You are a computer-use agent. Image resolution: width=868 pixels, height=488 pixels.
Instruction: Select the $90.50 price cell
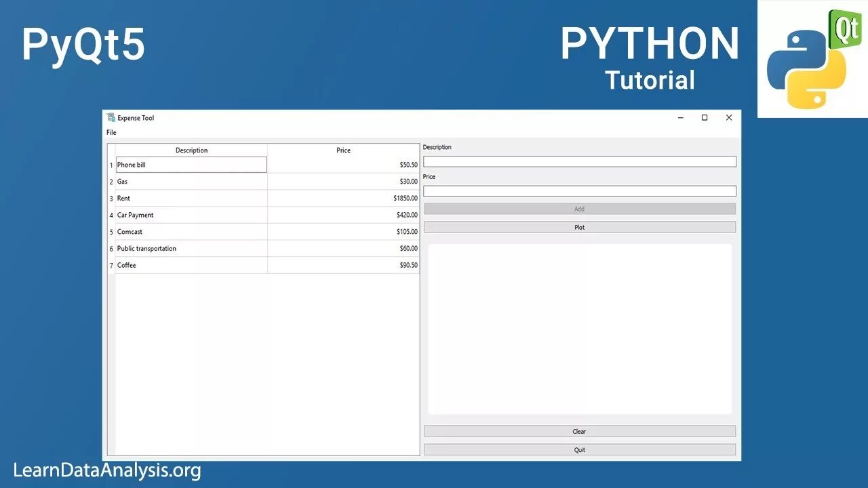point(344,265)
